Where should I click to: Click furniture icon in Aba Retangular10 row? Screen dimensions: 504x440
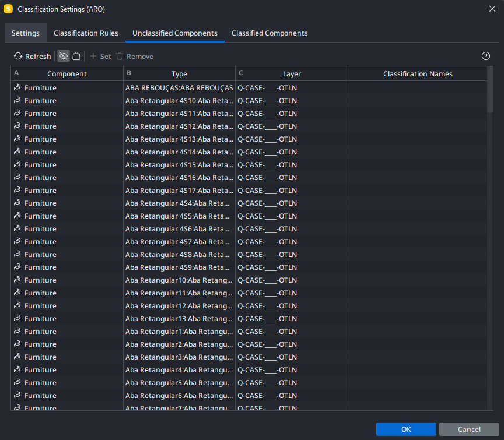point(17,280)
